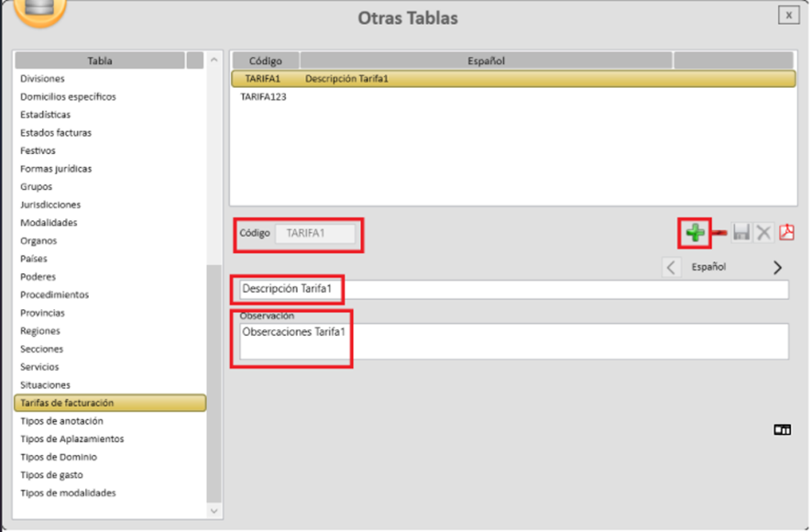The height and width of the screenshot is (532, 812).
Task: Go to next language with right chevron
Action: tap(777, 268)
